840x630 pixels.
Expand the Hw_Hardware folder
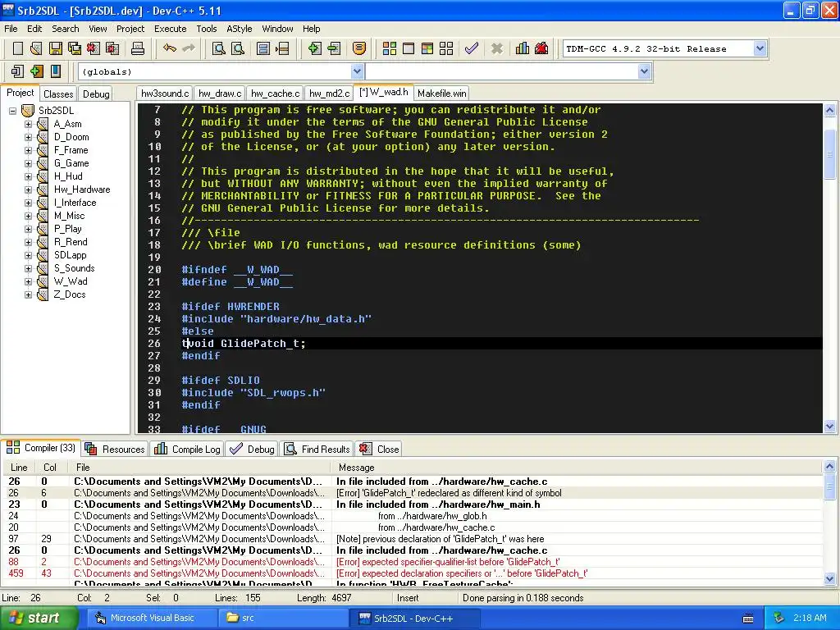click(29, 189)
